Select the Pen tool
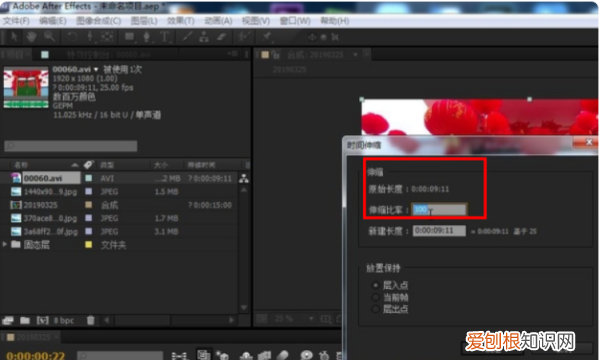Viewport: 600px width, 360px height. click(147, 37)
